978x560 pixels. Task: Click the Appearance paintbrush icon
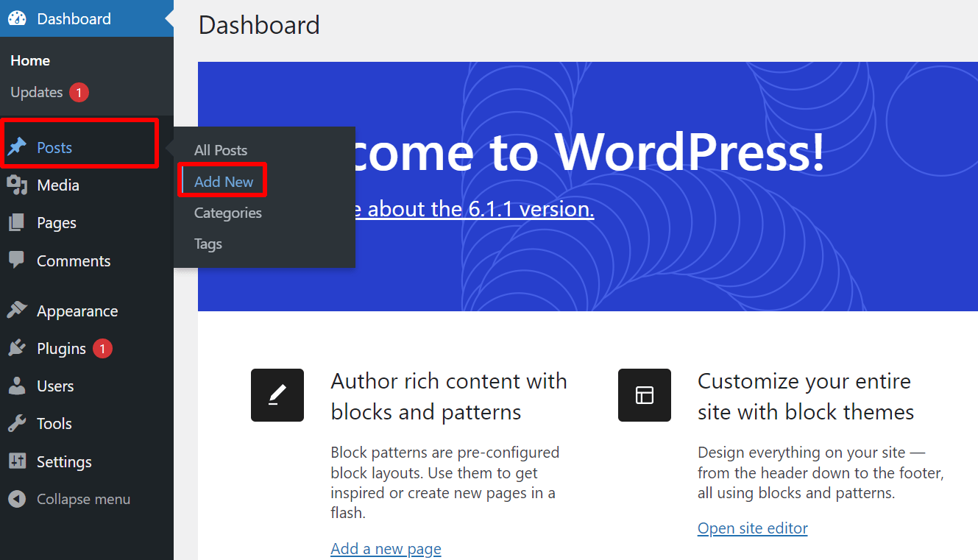[x=16, y=310]
